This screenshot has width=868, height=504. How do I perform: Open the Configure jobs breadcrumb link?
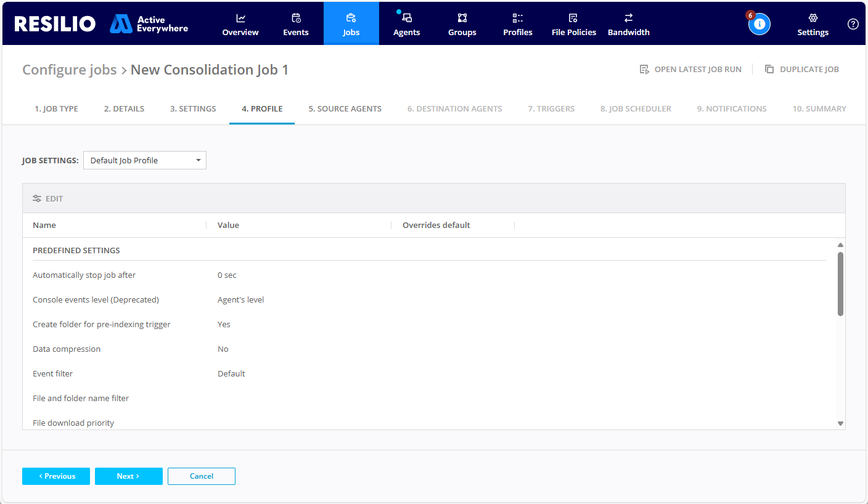[69, 70]
